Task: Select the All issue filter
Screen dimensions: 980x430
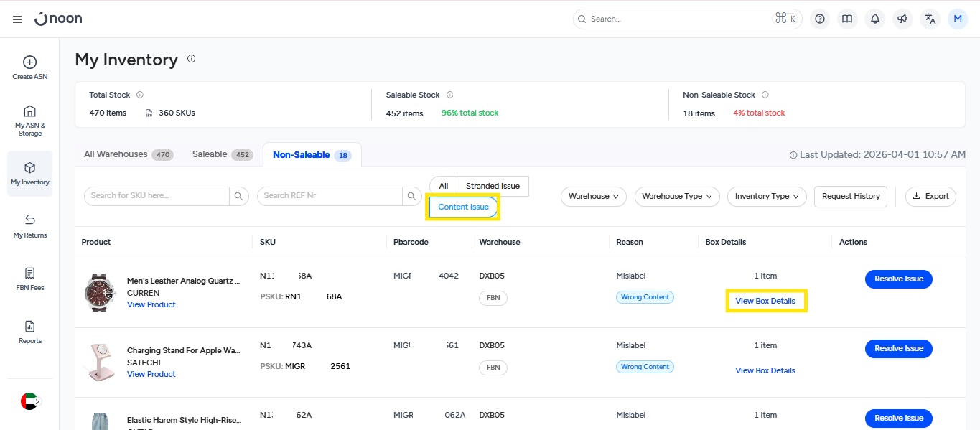Action: (443, 186)
